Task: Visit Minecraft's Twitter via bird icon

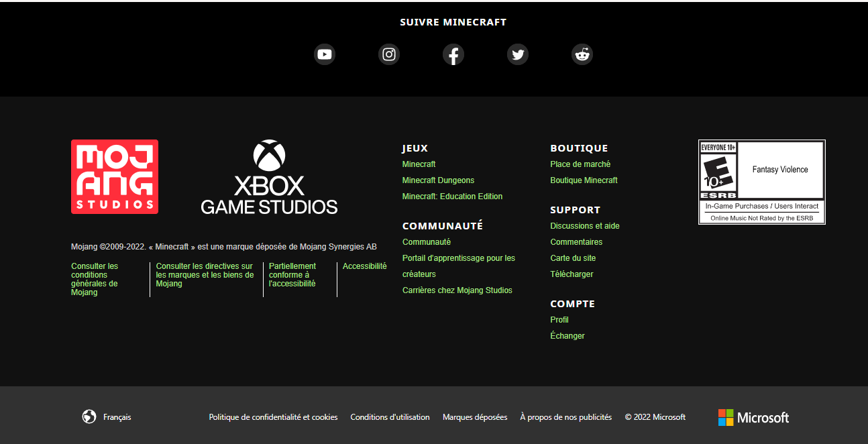Action: (x=518, y=54)
